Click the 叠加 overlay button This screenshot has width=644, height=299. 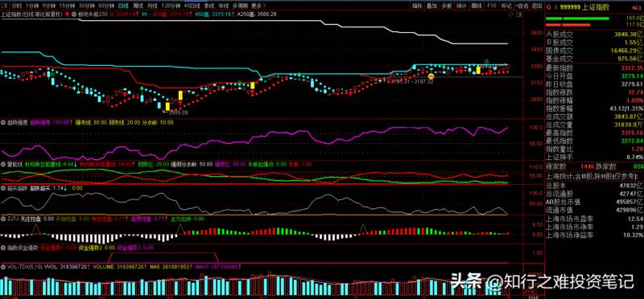click(431, 6)
